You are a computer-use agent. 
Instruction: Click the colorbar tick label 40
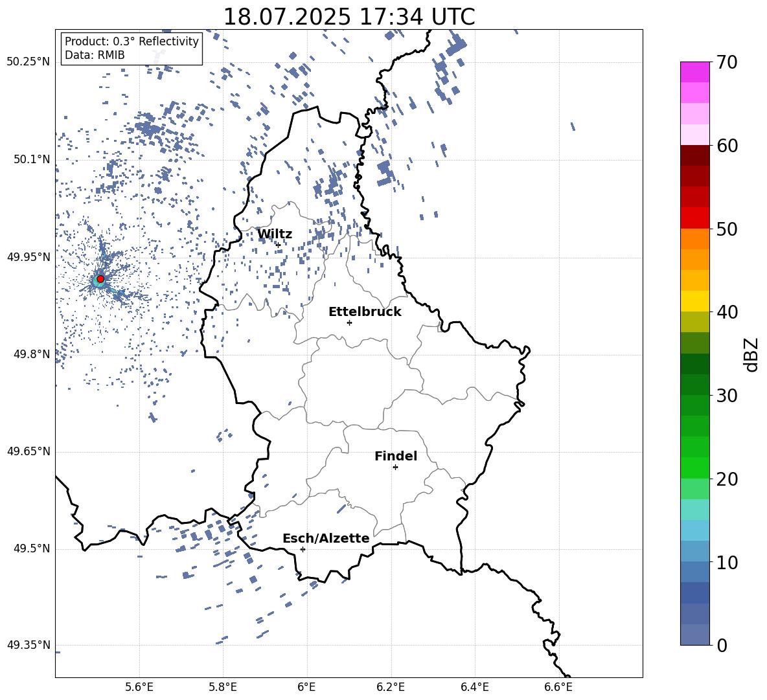pyautogui.click(x=727, y=312)
